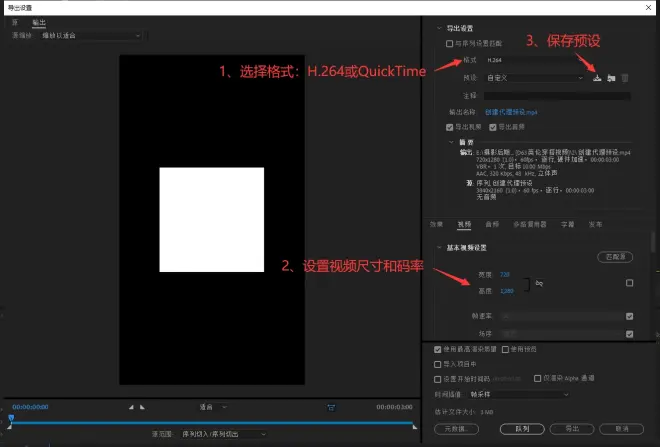Click the timeline Out point triangle at right end
Screen dimensions: 660x447
[415, 427]
